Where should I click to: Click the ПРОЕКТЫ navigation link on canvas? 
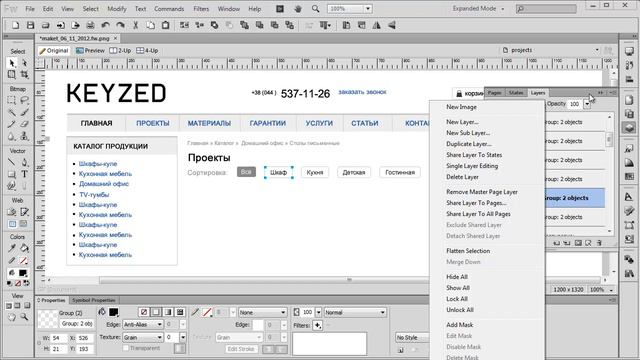[x=153, y=123]
